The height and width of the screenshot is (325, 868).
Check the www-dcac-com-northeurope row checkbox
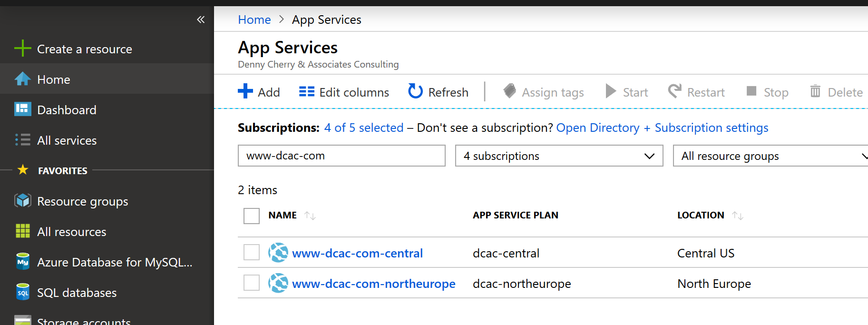[x=252, y=283]
